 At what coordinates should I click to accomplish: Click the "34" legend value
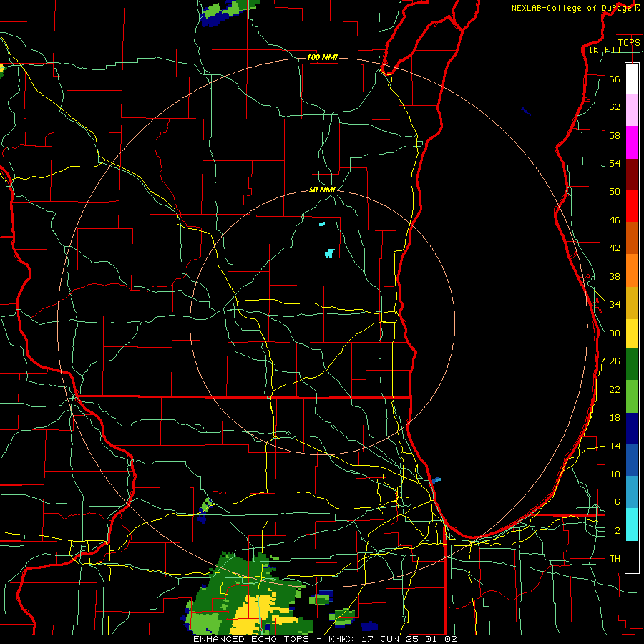pyautogui.click(x=615, y=305)
